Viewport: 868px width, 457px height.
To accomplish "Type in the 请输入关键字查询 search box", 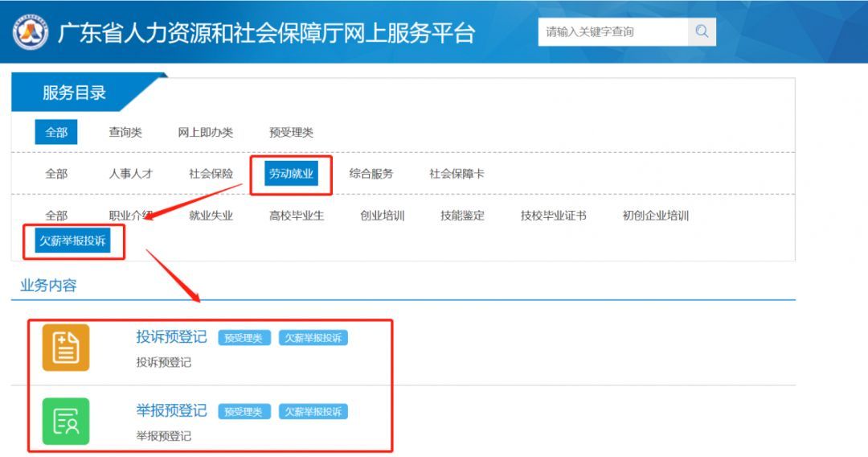I will point(612,32).
